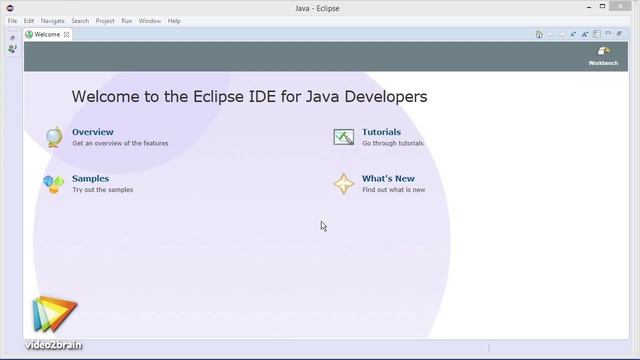Click the Eclipse icon in the title bar
Viewport: 640px width, 360px height.
10,8
